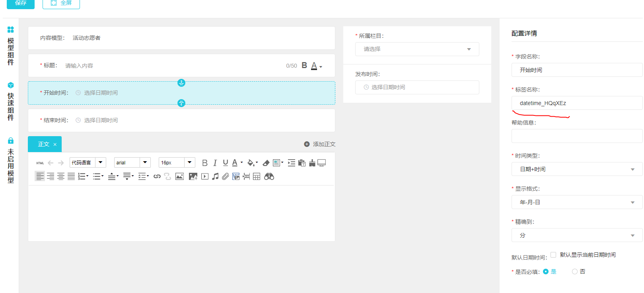644x293 pixels.
Task: Open search and replace binoculars
Action: (269, 176)
